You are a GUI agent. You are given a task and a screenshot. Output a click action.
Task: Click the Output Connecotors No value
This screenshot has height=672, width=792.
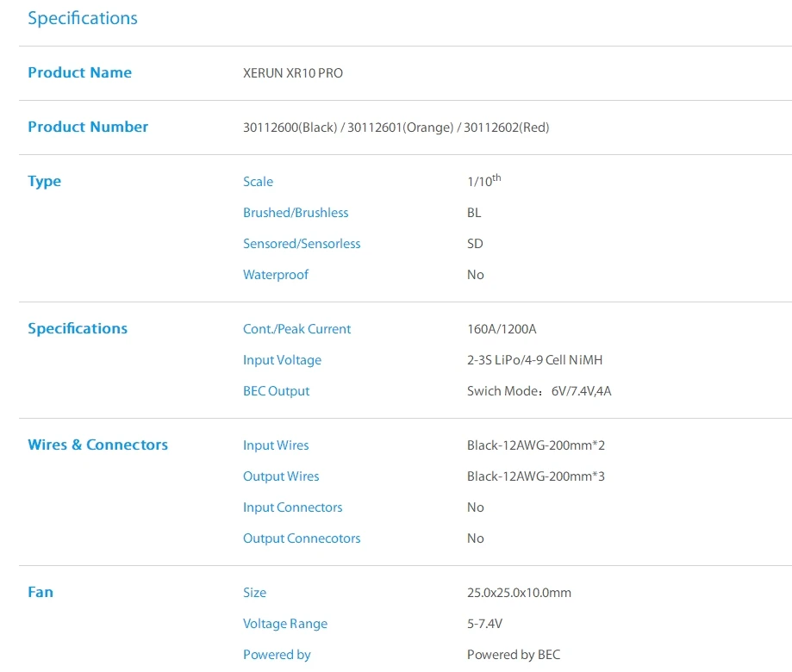click(x=476, y=538)
